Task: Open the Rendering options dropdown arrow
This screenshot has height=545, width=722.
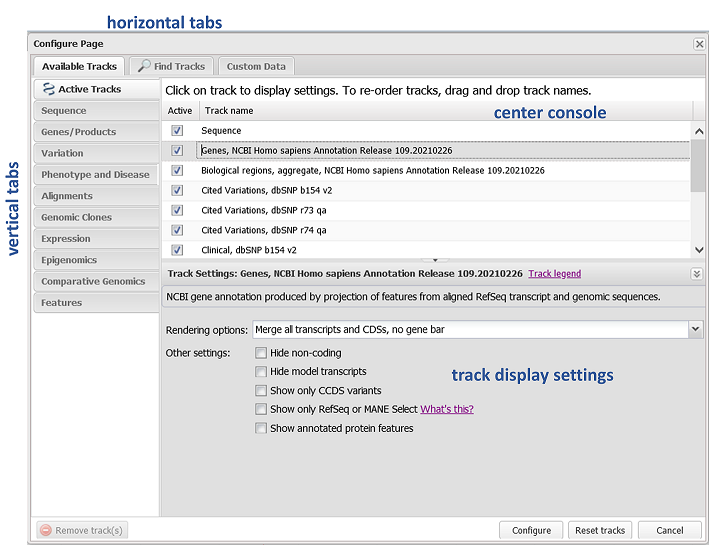Action: 695,330
